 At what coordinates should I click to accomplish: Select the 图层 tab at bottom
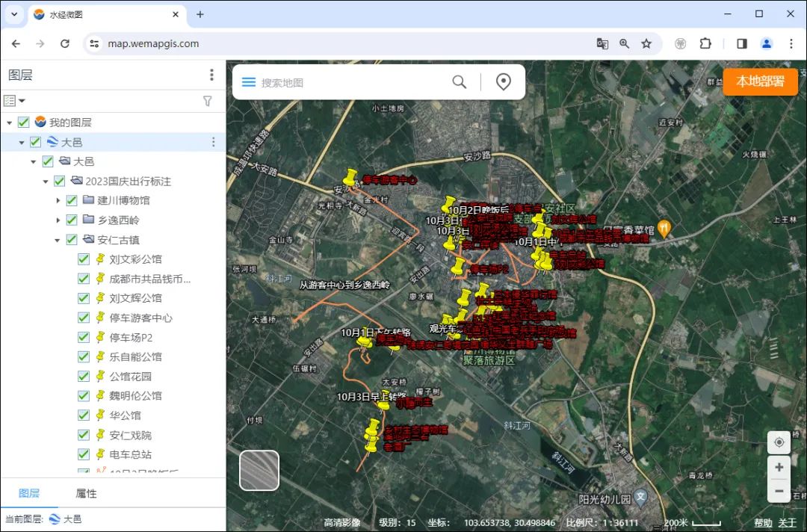29,493
